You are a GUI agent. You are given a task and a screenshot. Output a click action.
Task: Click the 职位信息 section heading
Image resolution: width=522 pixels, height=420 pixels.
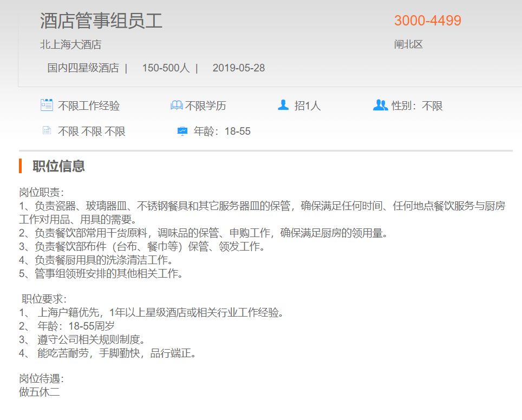[58, 166]
